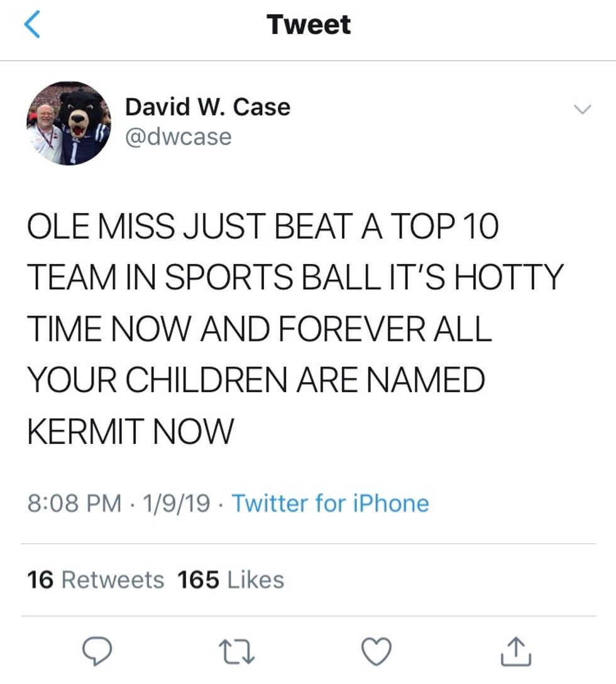This screenshot has width=616, height=684.
Task: Open the share tweet icon
Action: (518, 650)
